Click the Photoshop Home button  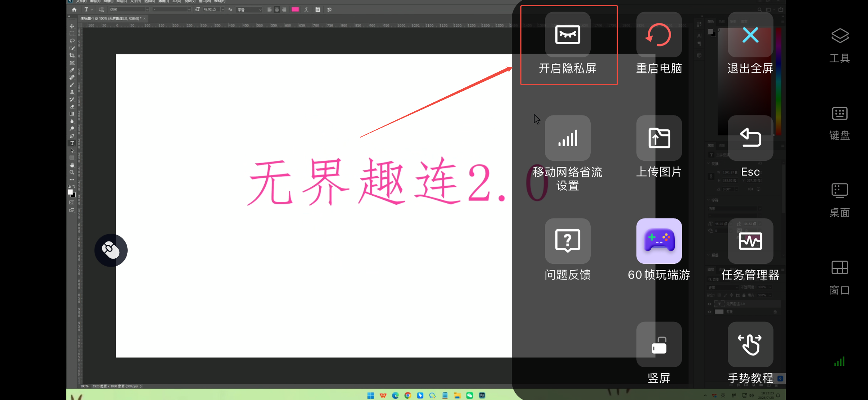(x=74, y=10)
